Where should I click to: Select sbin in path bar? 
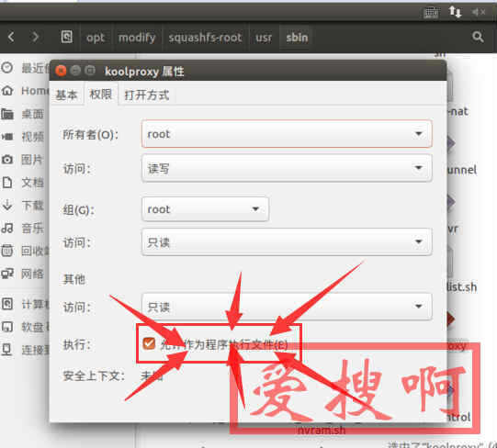[x=297, y=38]
